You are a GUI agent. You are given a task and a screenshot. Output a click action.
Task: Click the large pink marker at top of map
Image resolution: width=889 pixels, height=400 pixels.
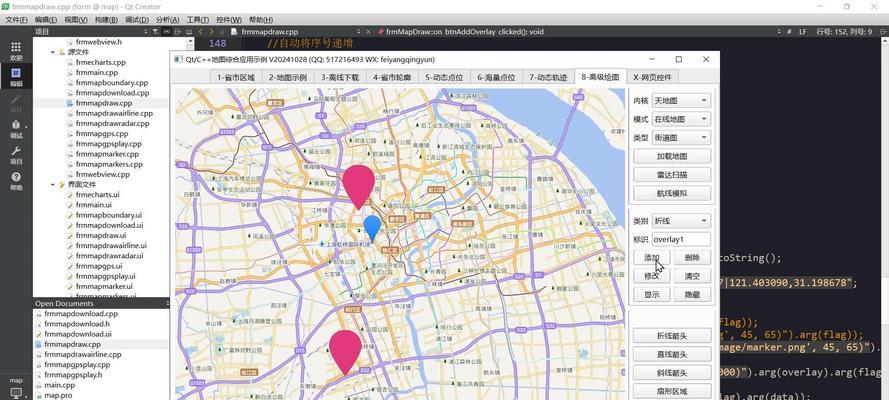(x=358, y=186)
